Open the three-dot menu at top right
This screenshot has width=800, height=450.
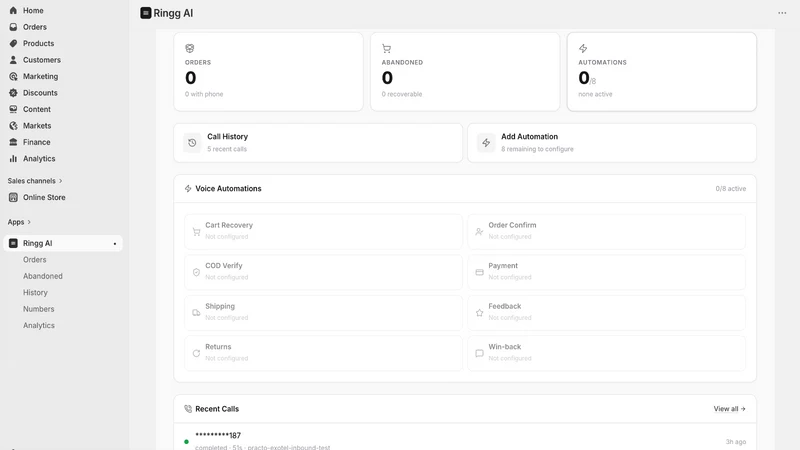[x=782, y=13]
